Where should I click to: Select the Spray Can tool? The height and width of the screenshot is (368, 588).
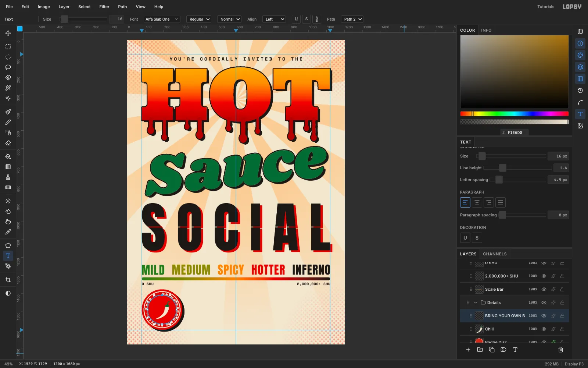click(8, 132)
